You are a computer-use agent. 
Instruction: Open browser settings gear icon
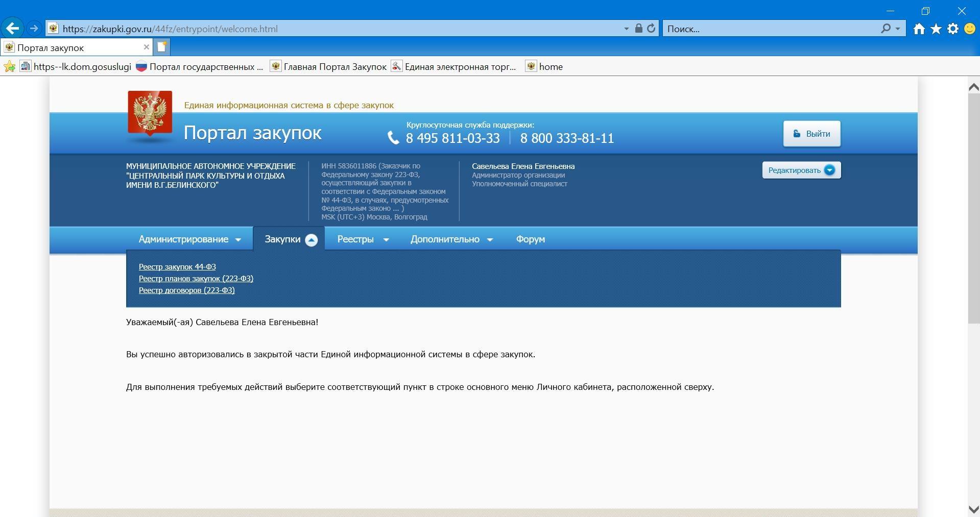click(952, 29)
